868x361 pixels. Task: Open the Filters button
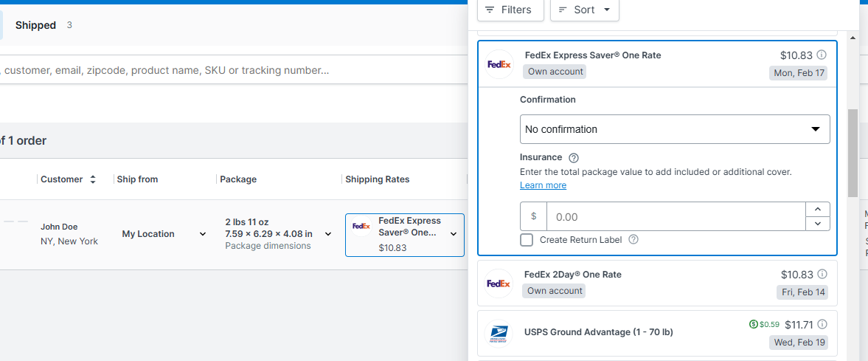[x=510, y=10]
